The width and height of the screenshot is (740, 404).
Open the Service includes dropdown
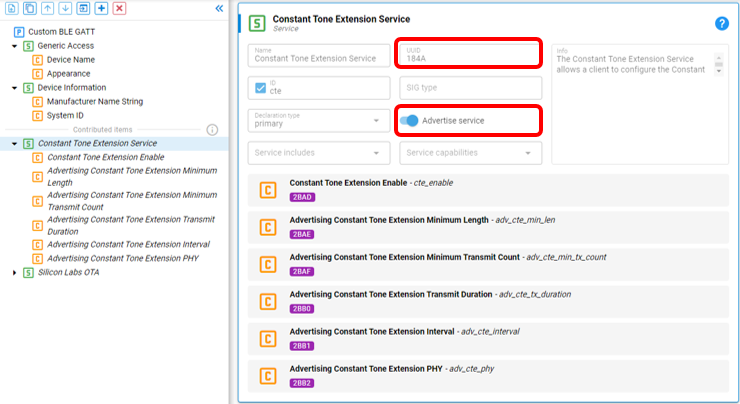319,153
